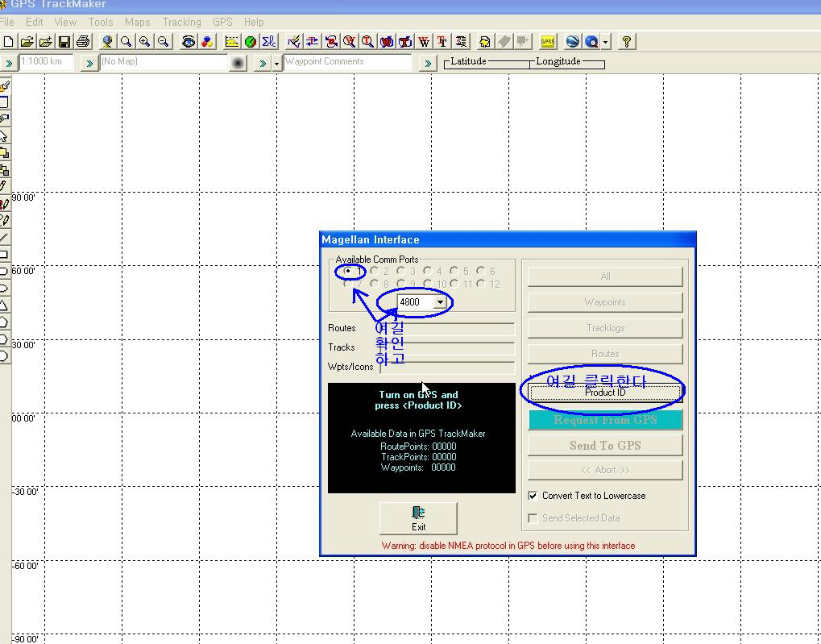Screen dimensions: 821x644
Task: Click the globe on stand icon
Action: [x=107, y=41]
